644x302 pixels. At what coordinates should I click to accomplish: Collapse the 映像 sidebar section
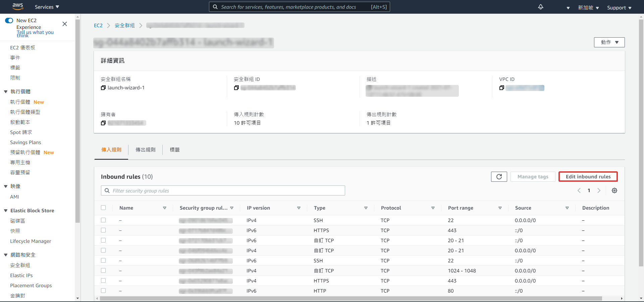[6, 186]
